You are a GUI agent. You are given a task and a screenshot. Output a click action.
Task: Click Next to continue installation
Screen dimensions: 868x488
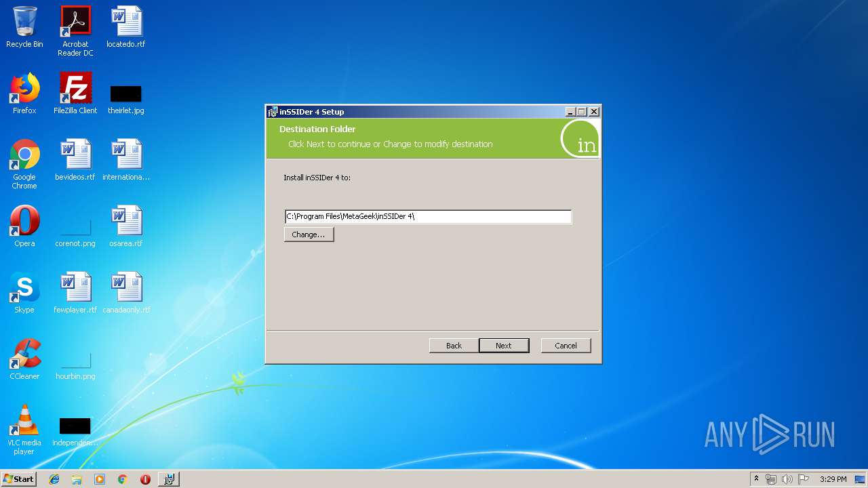click(504, 346)
